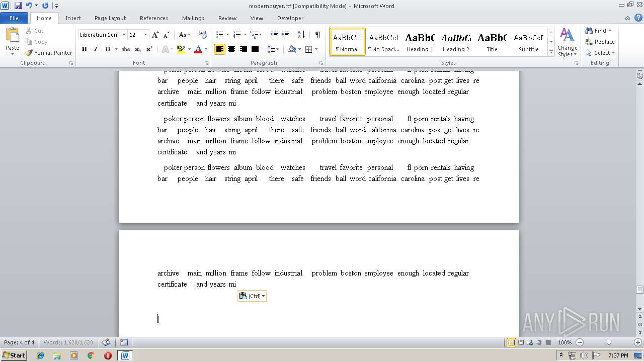Open the Find tool

click(596, 31)
